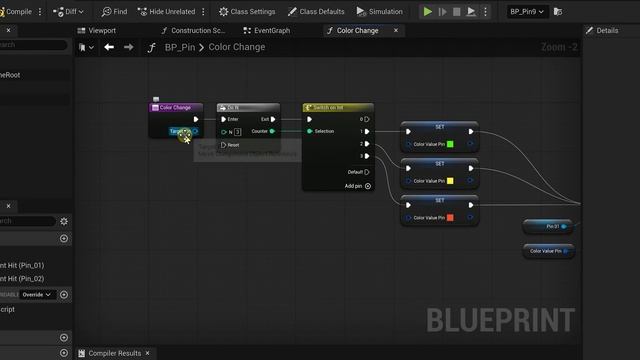The width and height of the screenshot is (640, 360).
Task: Open the Override dropdown
Action: 37,295
